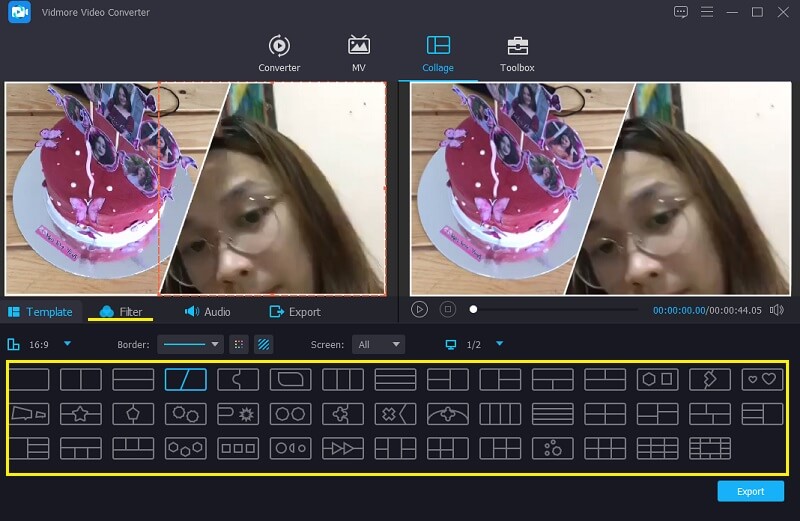Open the Toolbox tab
Image resolution: width=800 pixels, height=521 pixels.
517,54
